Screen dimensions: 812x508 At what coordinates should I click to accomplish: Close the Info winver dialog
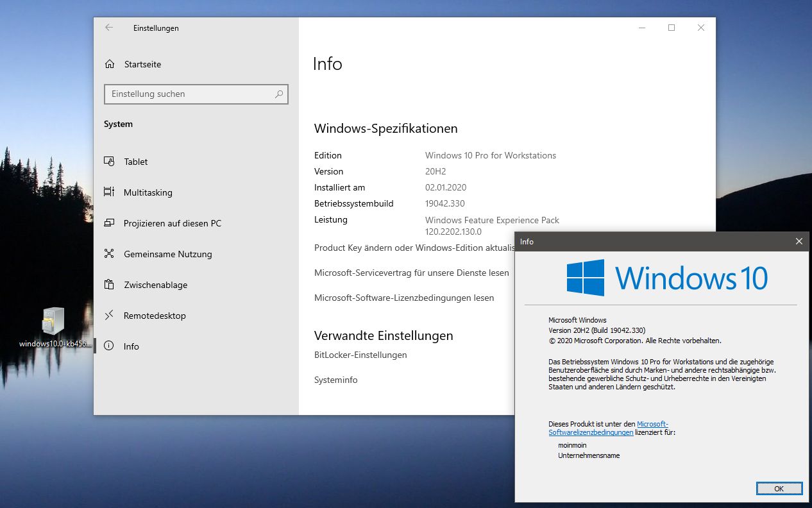799,241
